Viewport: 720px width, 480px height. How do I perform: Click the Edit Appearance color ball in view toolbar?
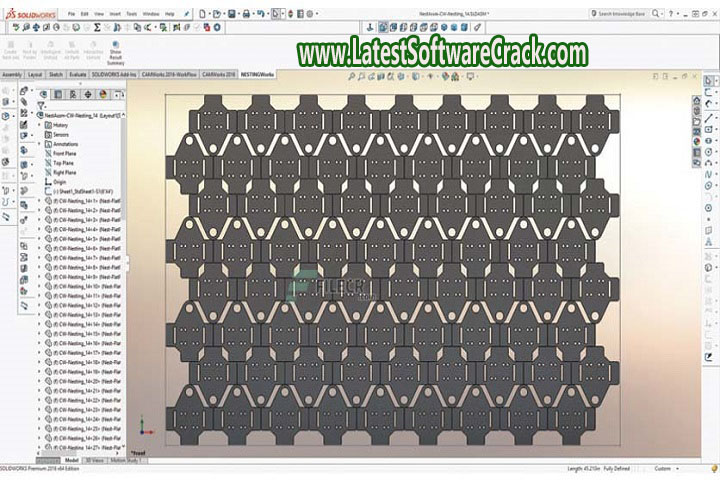(445, 77)
